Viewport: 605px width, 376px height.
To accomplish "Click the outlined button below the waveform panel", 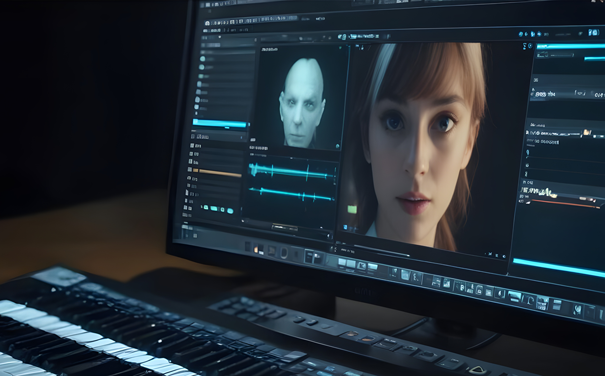I will point(284,227).
